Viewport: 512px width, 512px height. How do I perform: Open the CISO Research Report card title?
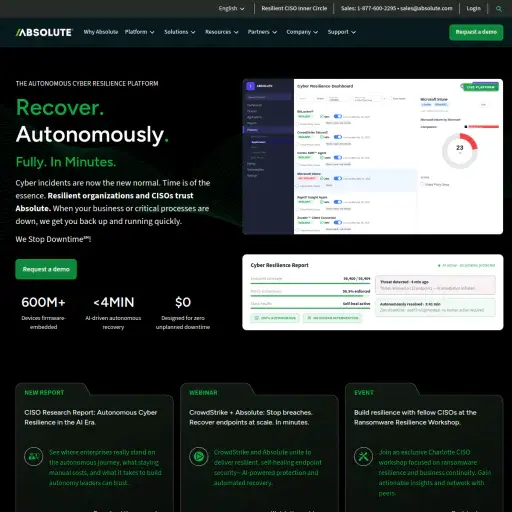coord(91,417)
